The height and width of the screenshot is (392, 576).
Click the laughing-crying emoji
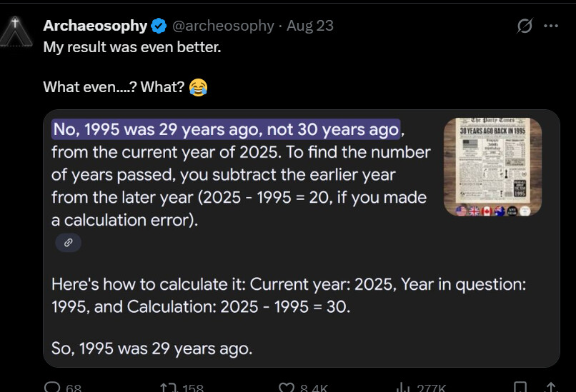pyautogui.click(x=198, y=88)
